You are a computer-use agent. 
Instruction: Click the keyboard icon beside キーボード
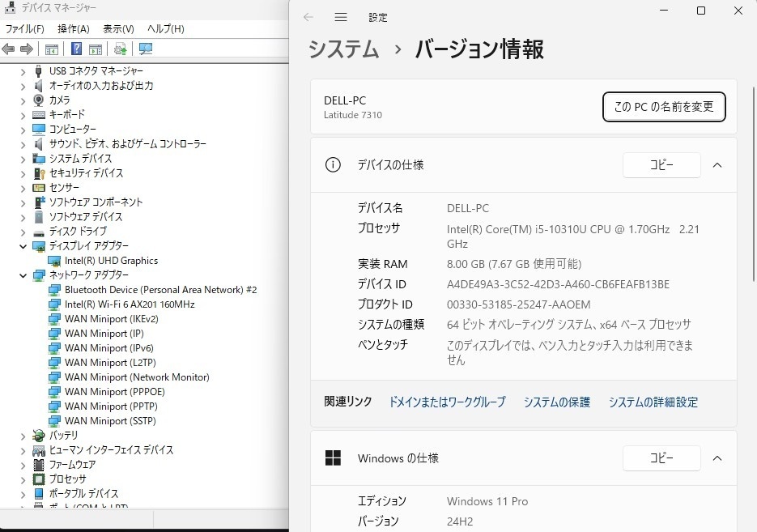[x=39, y=114]
